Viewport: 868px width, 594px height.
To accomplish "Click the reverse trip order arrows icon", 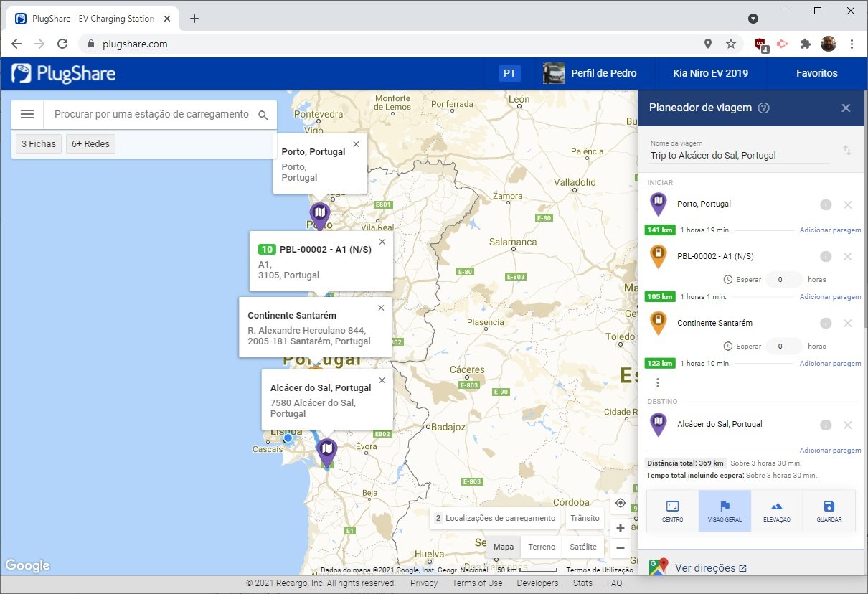I will coord(846,151).
